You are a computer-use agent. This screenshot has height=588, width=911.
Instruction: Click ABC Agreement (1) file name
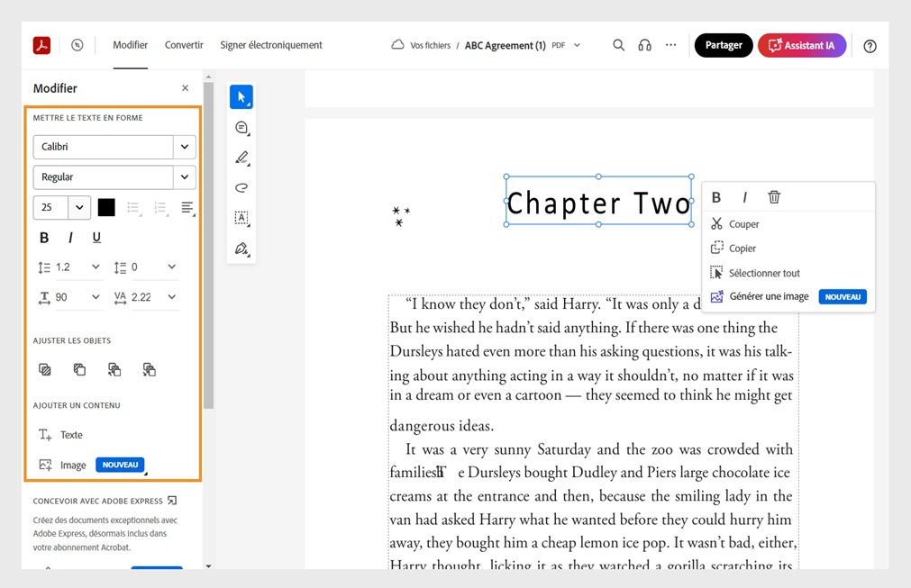[x=505, y=45]
